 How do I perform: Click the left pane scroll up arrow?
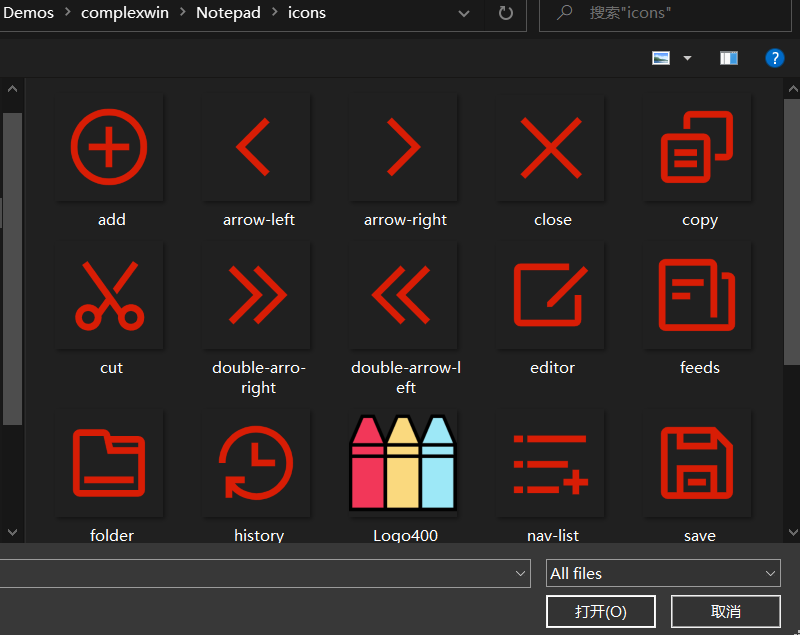coord(12,89)
